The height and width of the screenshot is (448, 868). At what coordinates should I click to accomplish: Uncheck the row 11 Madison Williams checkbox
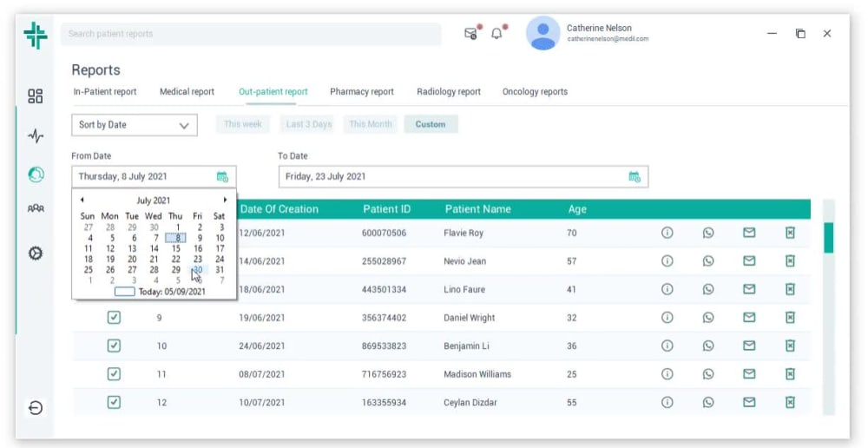[114, 374]
